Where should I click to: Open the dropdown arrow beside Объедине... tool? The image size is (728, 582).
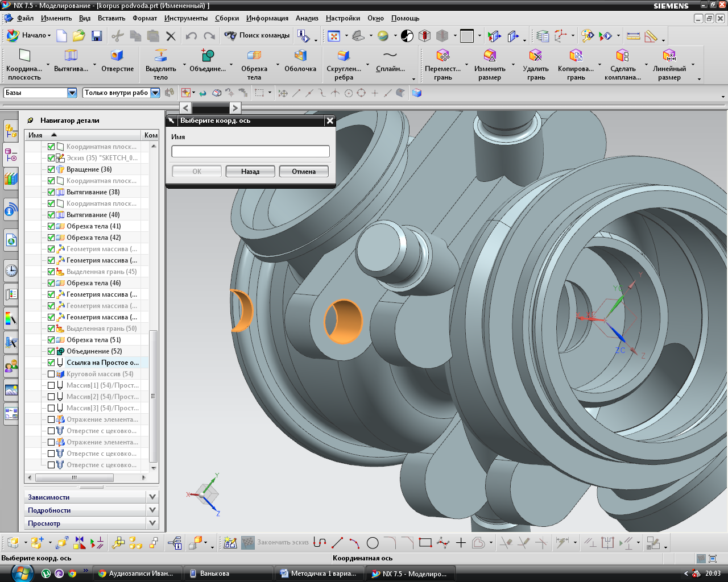click(x=231, y=64)
